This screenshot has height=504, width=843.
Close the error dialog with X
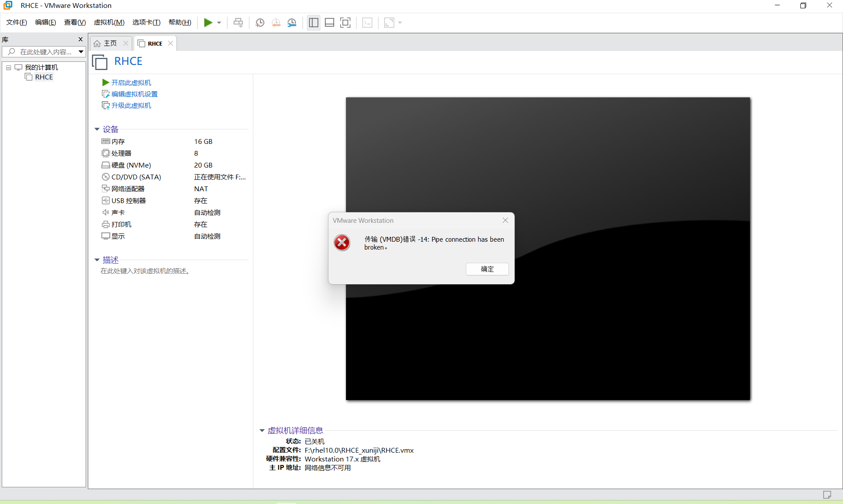click(505, 220)
